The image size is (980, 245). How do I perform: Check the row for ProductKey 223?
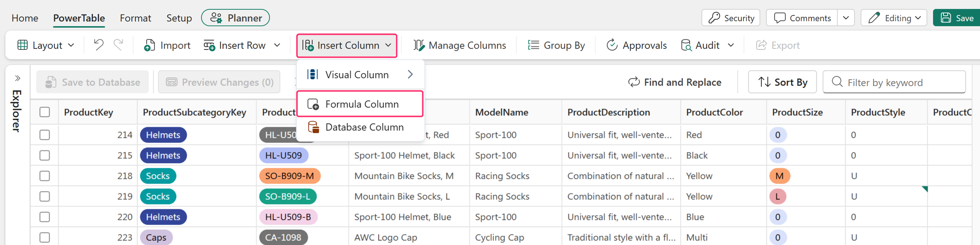point(45,237)
